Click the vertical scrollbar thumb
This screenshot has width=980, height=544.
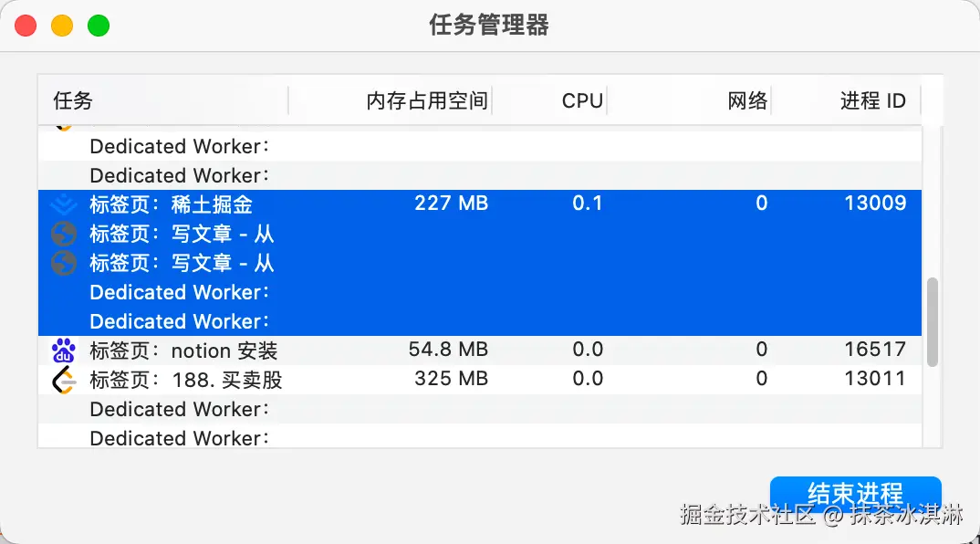coord(932,322)
